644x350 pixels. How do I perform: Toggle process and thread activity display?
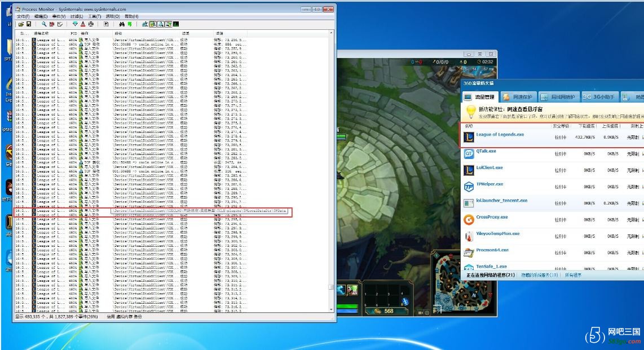(x=169, y=24)
